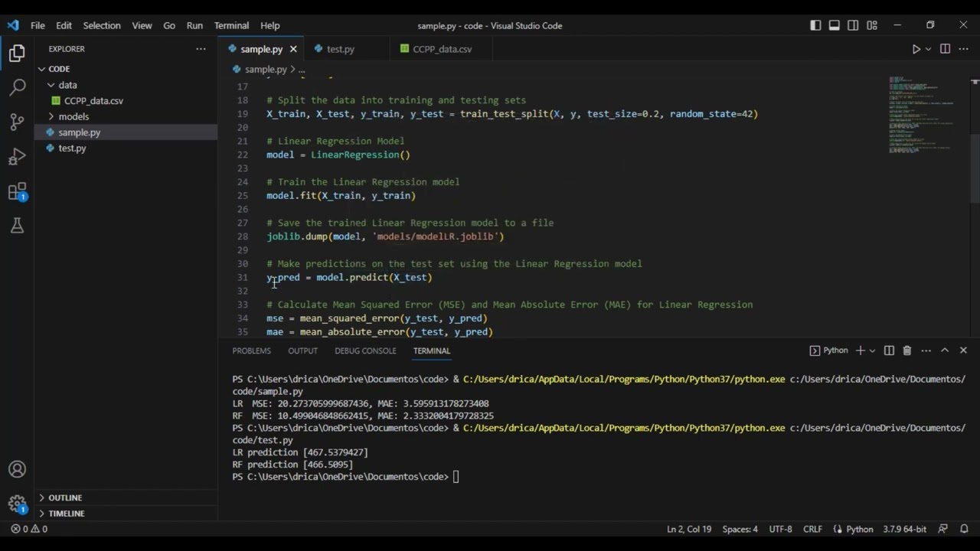Open the Manage gear icon
The height and width of the screenshot is (551, 980).
point(17,504)
